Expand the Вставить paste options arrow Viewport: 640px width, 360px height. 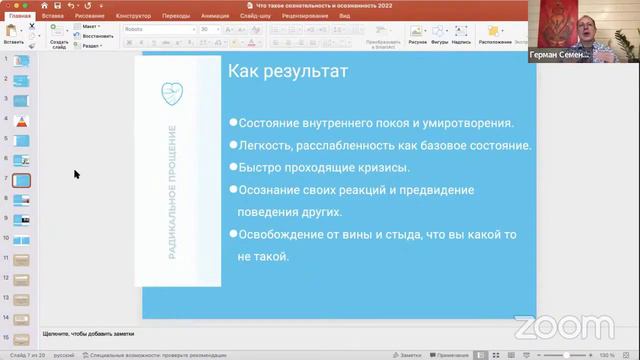(22, 31)
